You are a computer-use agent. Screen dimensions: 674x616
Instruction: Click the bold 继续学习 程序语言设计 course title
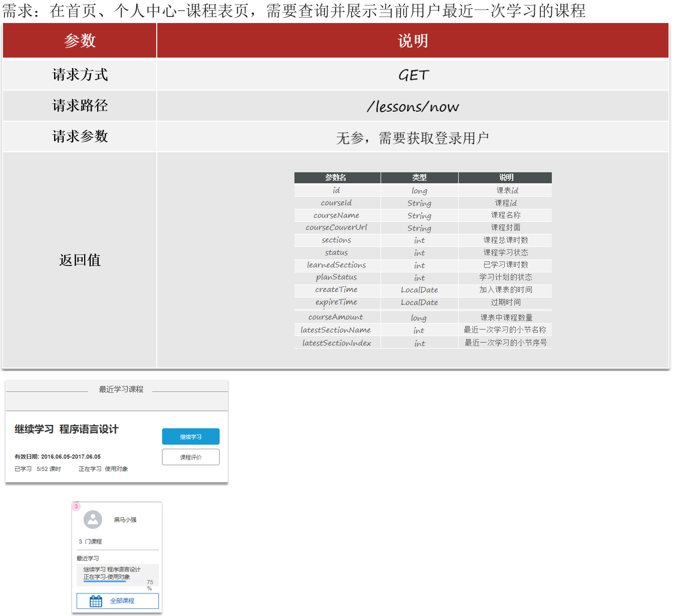[67, 429]
